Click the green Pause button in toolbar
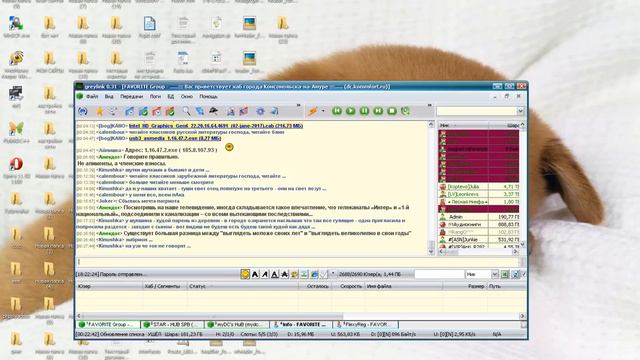 [x=364, y=111]
